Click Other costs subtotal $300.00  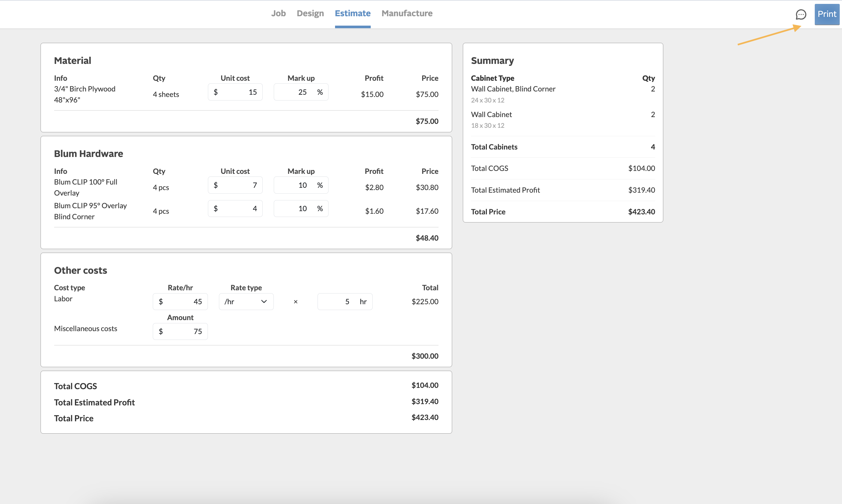click(425, 356)
